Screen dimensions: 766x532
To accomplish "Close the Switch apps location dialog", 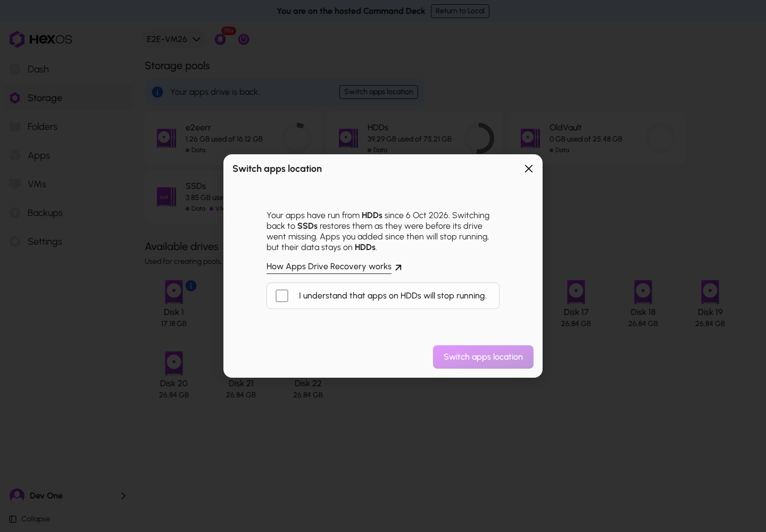I will point(529,169).
